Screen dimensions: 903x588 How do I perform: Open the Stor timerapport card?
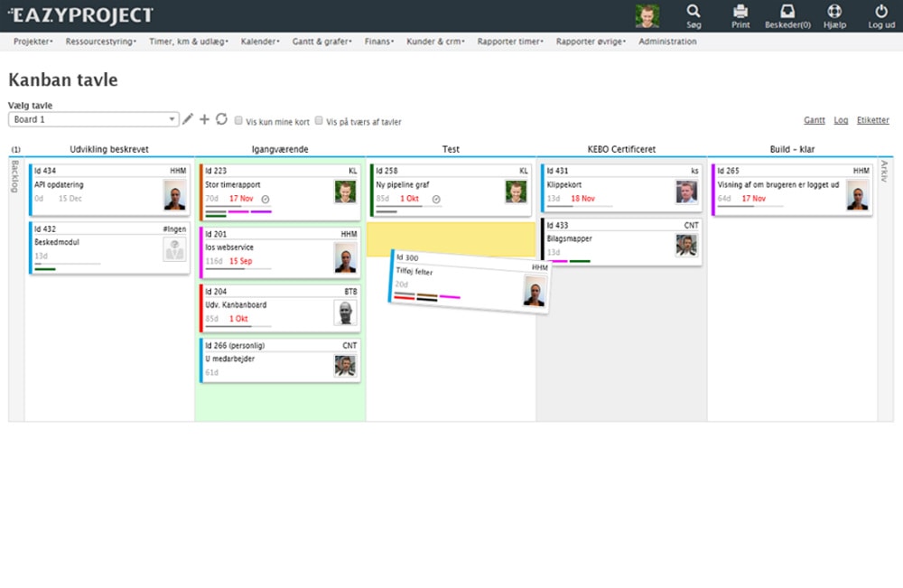click(x=233, y=184)
